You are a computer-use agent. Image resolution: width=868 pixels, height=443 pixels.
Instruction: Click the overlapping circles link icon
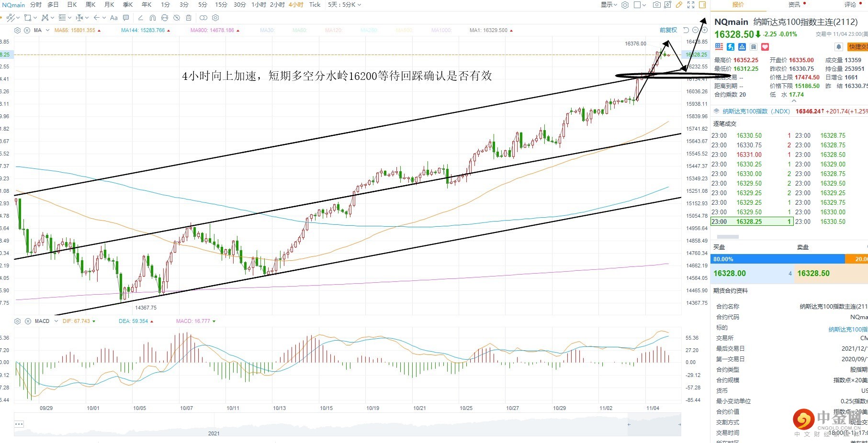(x=203, y=18)
